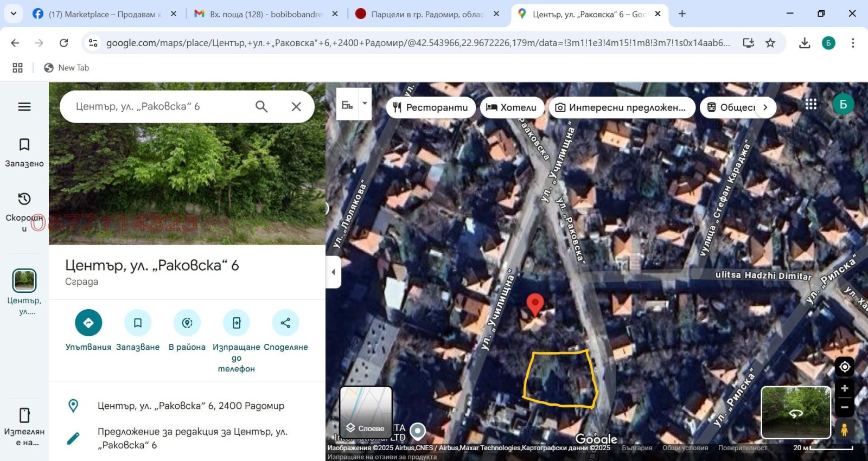Open the browser tab search dropdown

click(14, 14)
